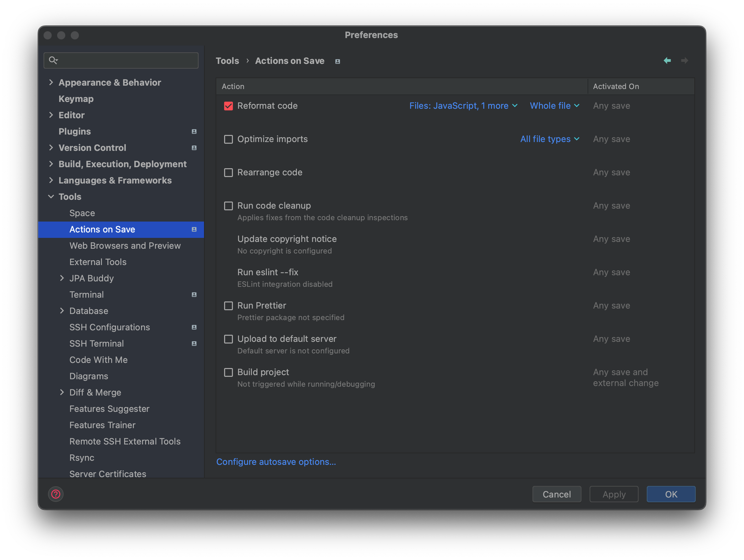Viewport: 744px width, 560px height.
Task: Click the project-level icon beside SSH Terminal
Action: click(194, 344)
